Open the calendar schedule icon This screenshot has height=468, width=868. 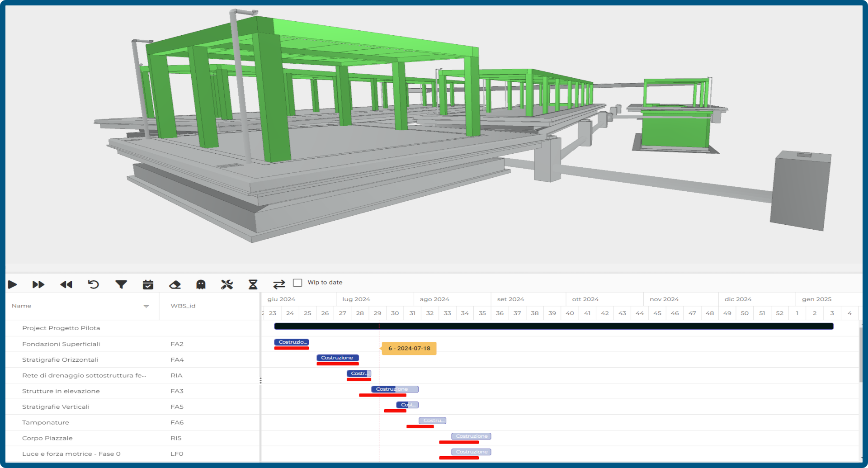click(x=148, y=284)
